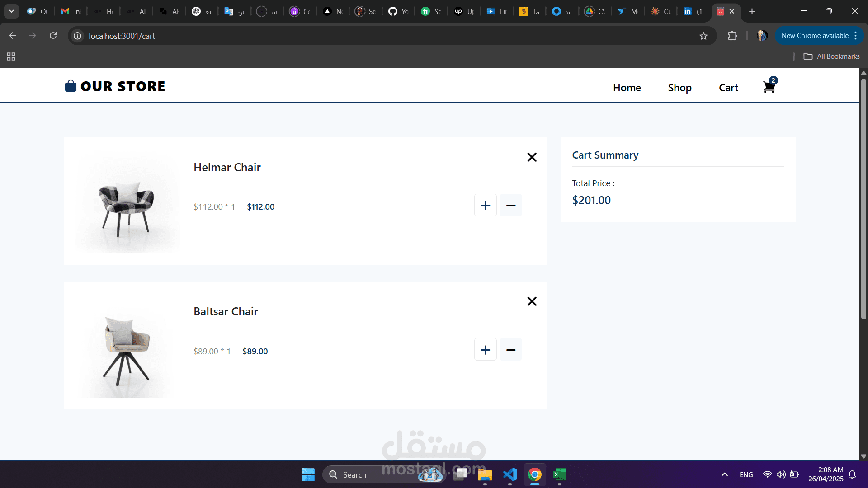Select the Cart nav link
Viewport: 868px width, 488px height.
(x=728, y=88)
